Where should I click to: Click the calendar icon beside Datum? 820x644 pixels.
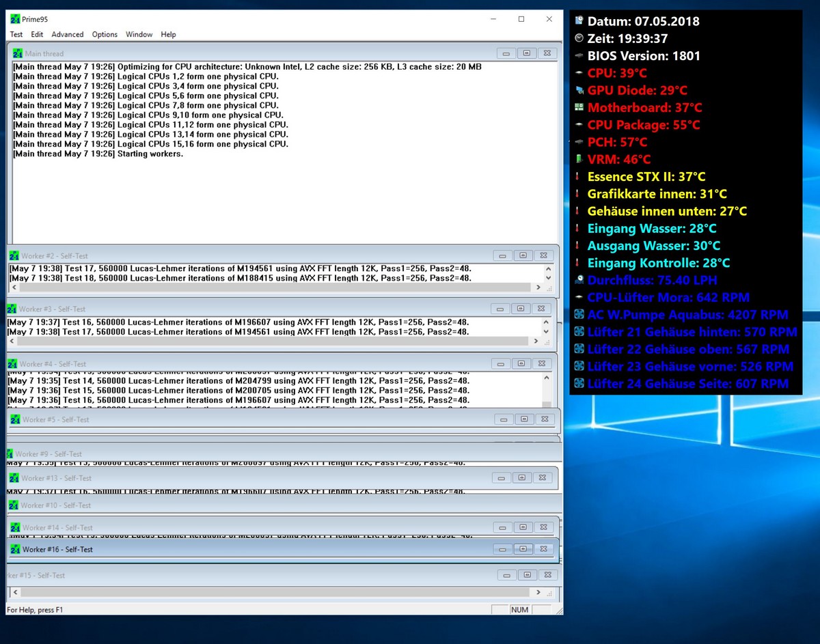pyautogui.click(x=579, y=21)
